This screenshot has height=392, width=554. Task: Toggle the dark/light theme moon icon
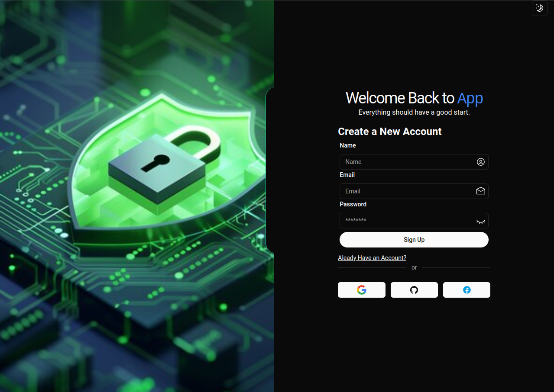click(x=539, y=8)
